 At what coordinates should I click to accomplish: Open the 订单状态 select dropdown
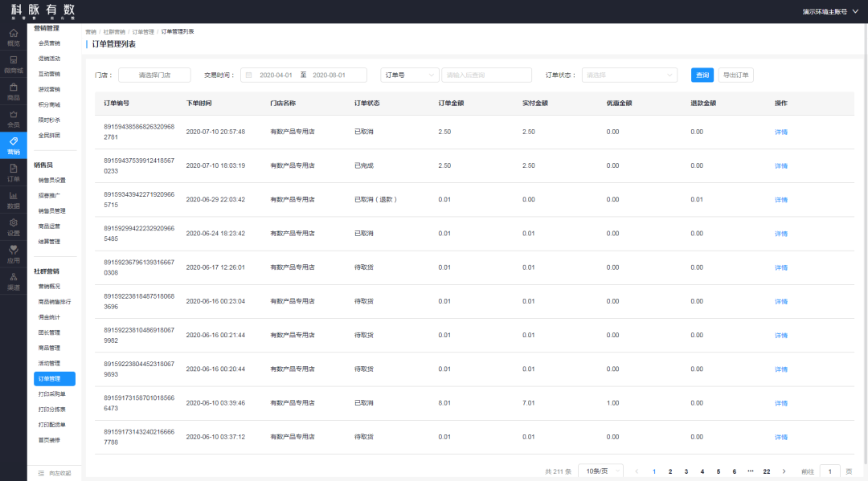coord(629,75)
